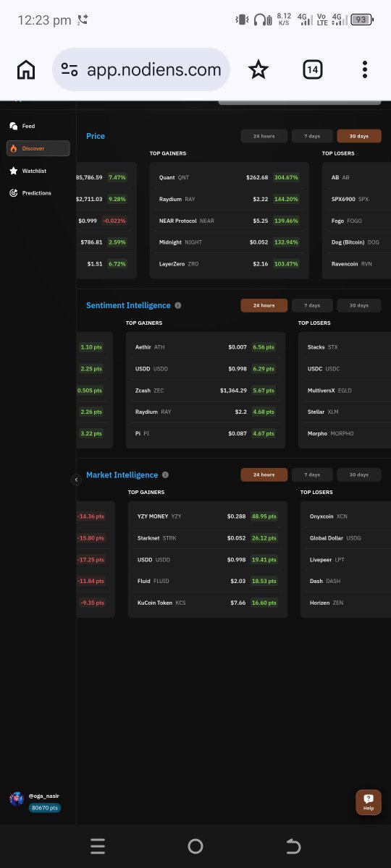
Task: Open Quant QNT row
Action: (229, 177)
